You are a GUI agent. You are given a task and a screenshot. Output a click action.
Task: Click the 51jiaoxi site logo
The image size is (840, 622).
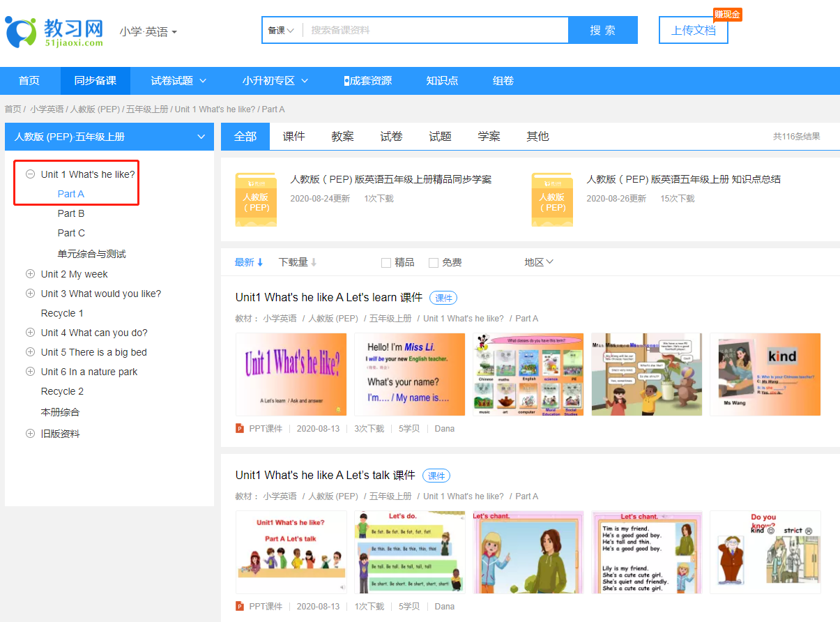click(54, 31)
